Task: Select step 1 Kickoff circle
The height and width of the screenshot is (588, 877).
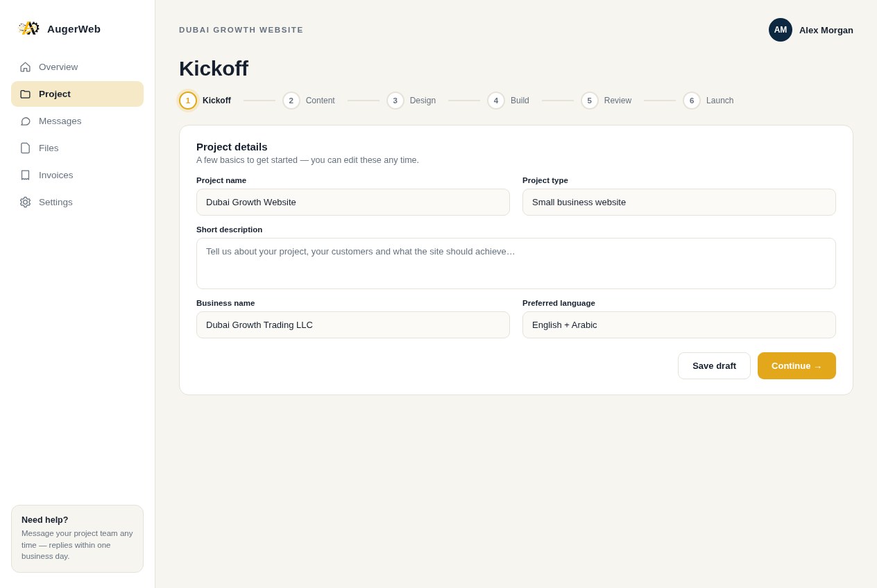Action: pos(188,101)
